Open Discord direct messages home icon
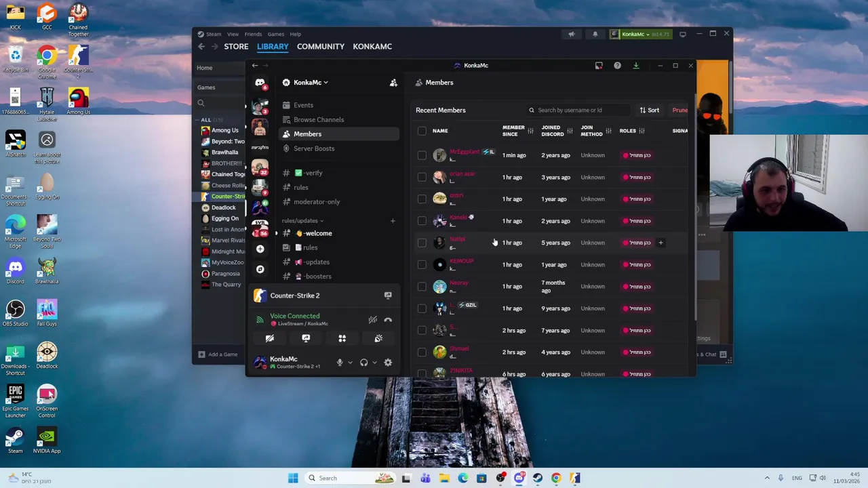The image size is (868, 488). (x=260, y=83)
